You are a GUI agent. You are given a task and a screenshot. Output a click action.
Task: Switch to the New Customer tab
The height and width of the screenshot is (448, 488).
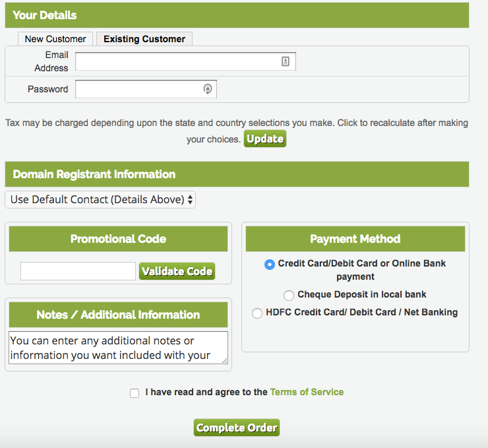pyautogui.click(x=55, y=39)
